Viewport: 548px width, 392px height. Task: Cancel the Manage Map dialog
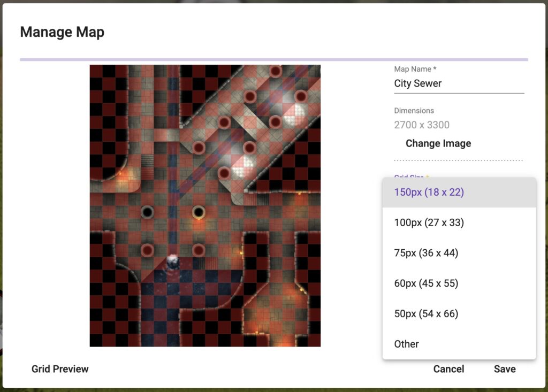448,368
